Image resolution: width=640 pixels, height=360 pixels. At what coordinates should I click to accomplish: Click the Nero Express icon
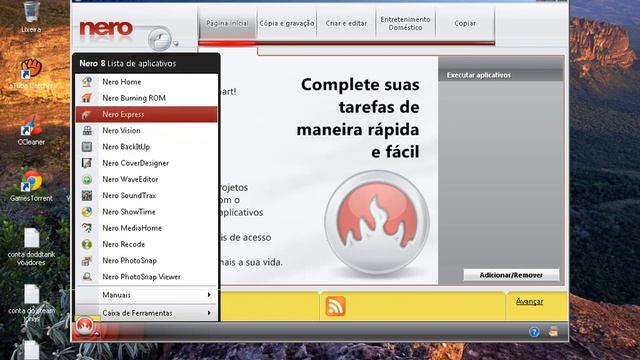[x=87, y=114]
